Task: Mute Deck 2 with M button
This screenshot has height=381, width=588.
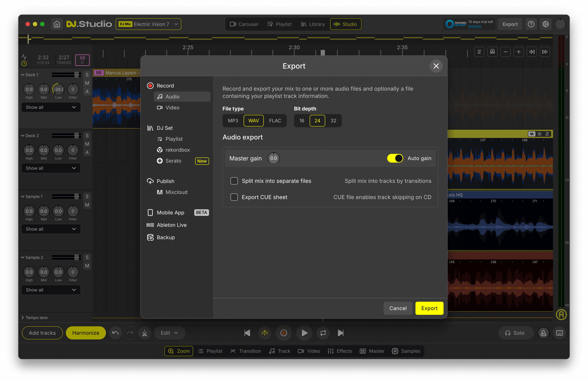Action: [87, 144]
